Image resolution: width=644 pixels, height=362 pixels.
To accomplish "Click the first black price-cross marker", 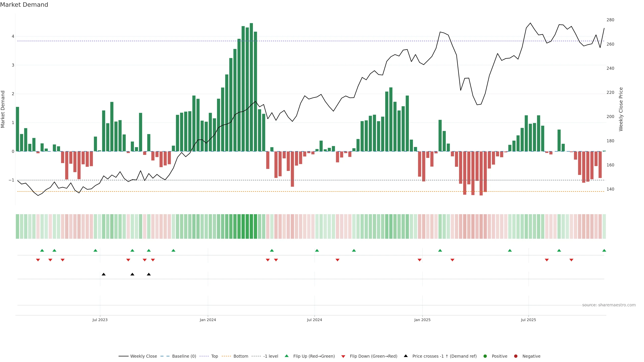I will [x=103, y=274].
